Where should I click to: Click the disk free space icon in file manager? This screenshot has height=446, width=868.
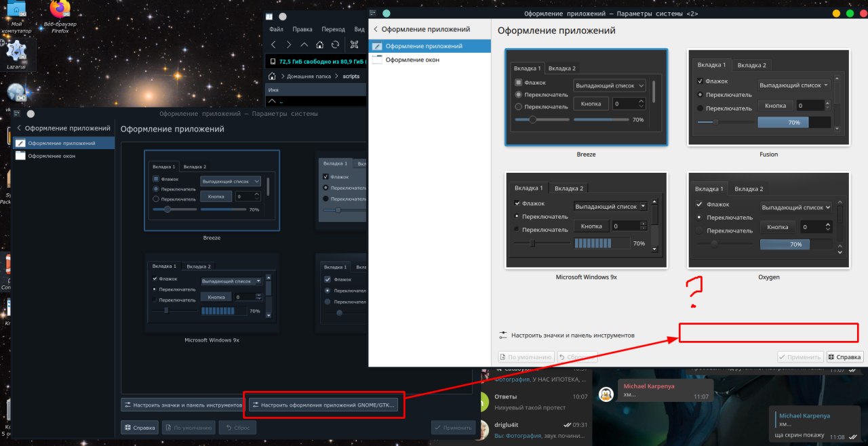(273, 61)
